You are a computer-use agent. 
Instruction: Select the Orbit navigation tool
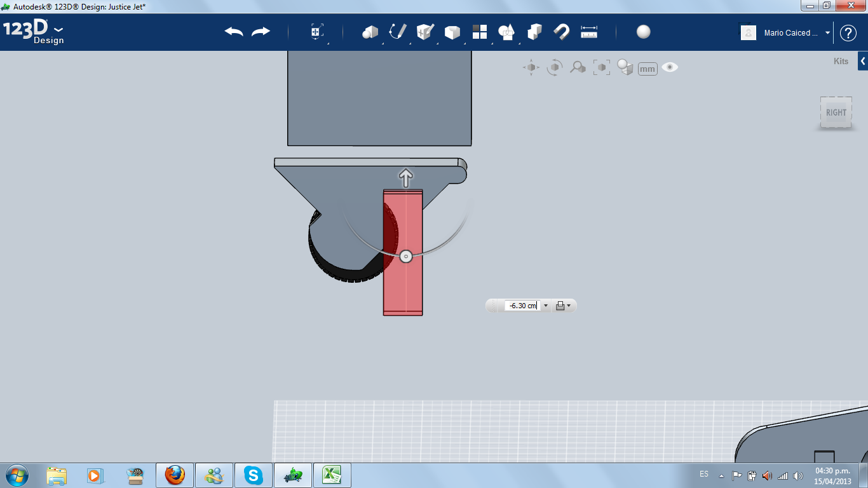(x=555, y=67)
